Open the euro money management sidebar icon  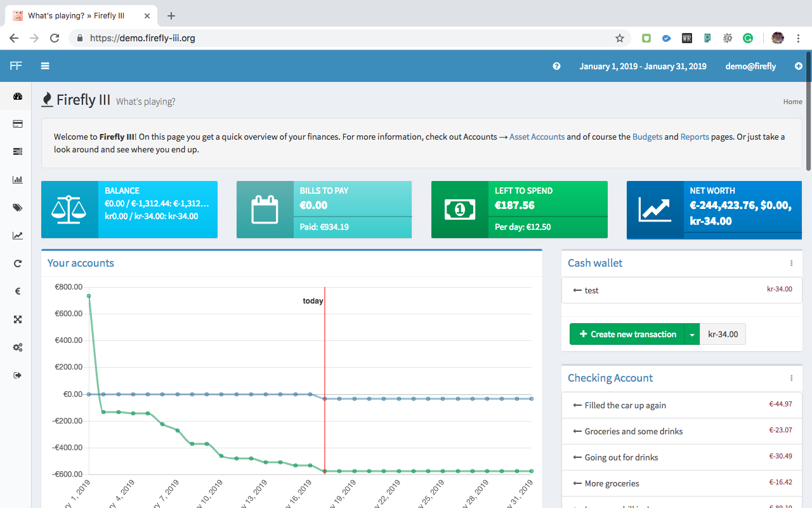(x=17, y=291)
